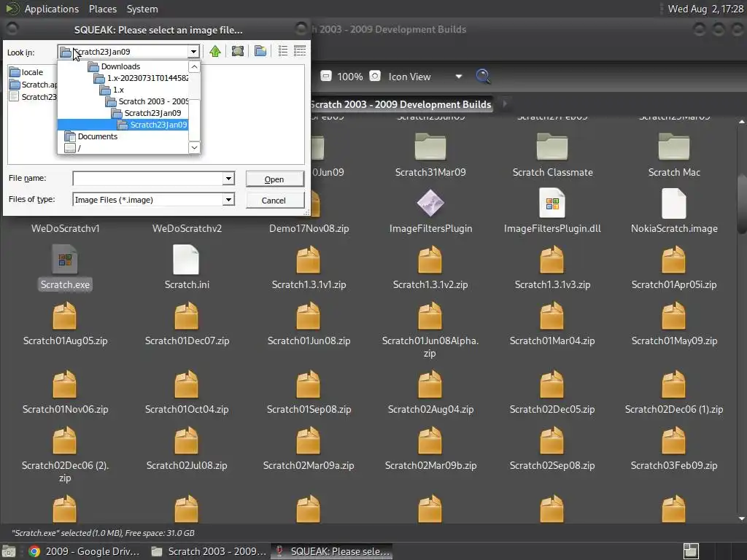Screen dimensions: 747x560
Task: Open the Places menu
Action: pos(103,9)
